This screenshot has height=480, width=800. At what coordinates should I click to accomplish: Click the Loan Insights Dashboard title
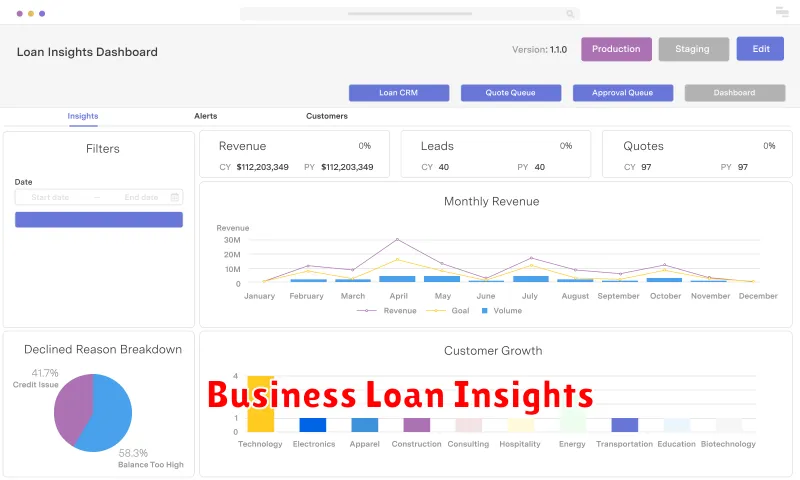87,52
